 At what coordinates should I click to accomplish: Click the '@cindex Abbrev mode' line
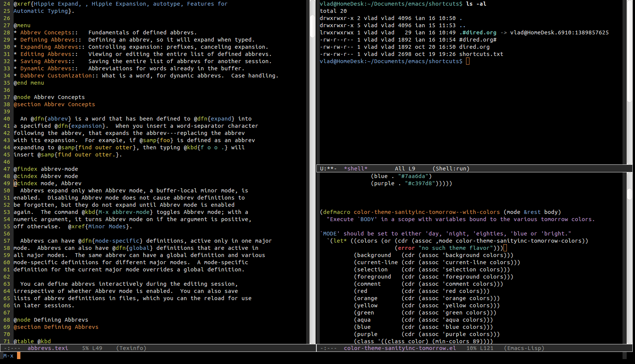(x=46, y=176)
